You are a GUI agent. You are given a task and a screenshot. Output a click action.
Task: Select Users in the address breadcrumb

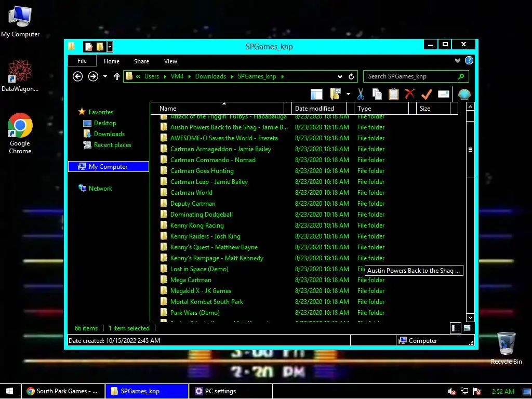coord(152,76)
